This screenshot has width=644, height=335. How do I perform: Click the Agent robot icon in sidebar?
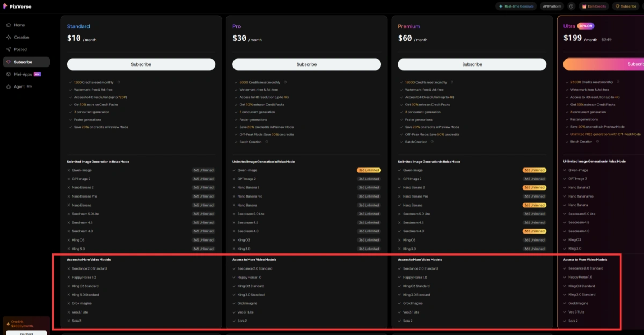9,86
